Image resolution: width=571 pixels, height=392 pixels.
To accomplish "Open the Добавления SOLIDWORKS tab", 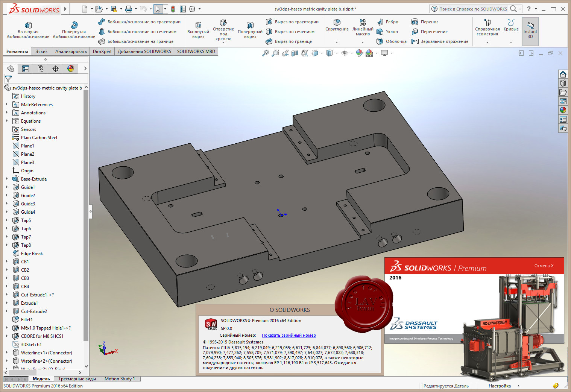I will [144, 52].
